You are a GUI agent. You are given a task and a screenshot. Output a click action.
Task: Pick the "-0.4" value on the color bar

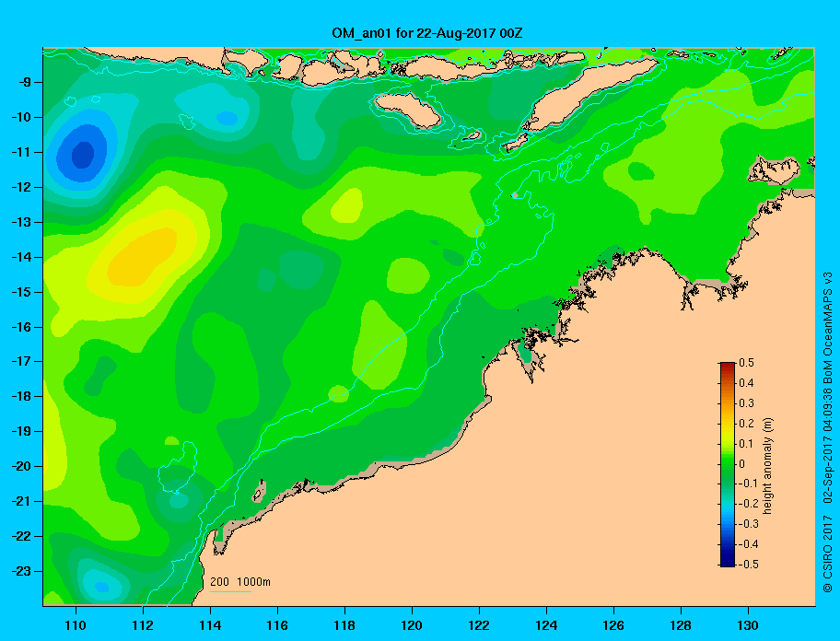[x=749, y=544]
